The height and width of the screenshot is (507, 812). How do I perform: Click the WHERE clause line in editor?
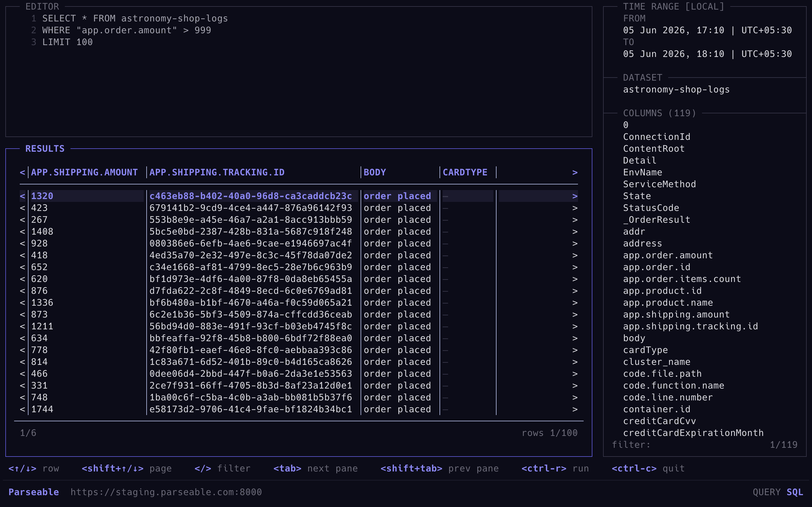[x=127, y=30]
